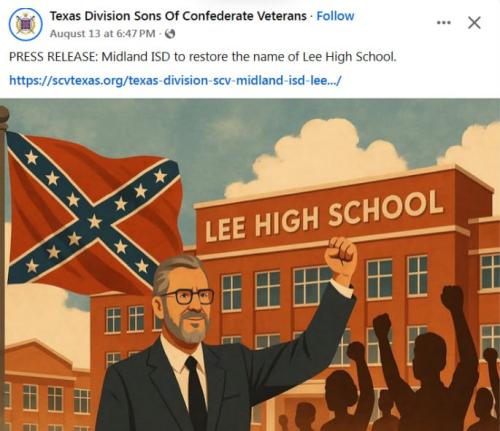Click the flagpole at the image's left edge
500x431 pixels.
3,267
